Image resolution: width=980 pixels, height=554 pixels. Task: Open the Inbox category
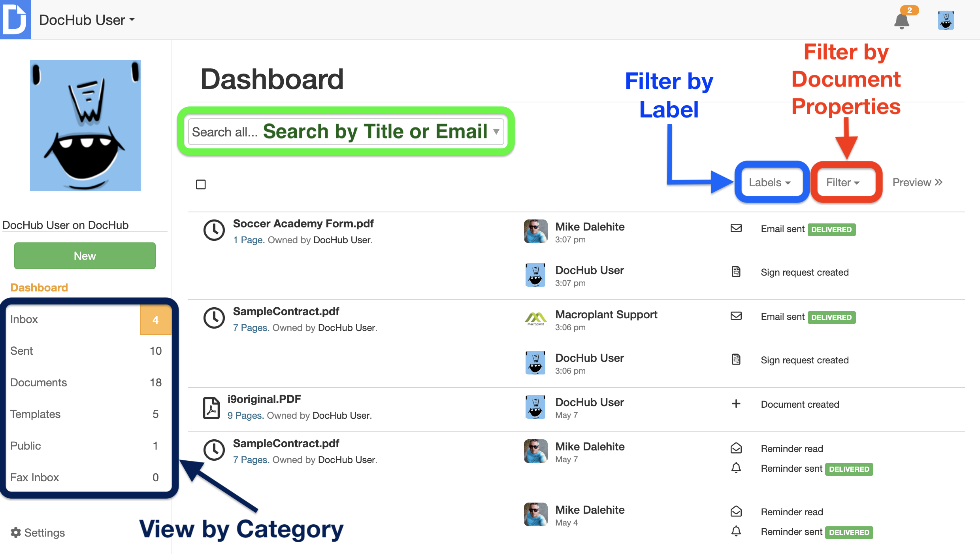click(89, 320)
